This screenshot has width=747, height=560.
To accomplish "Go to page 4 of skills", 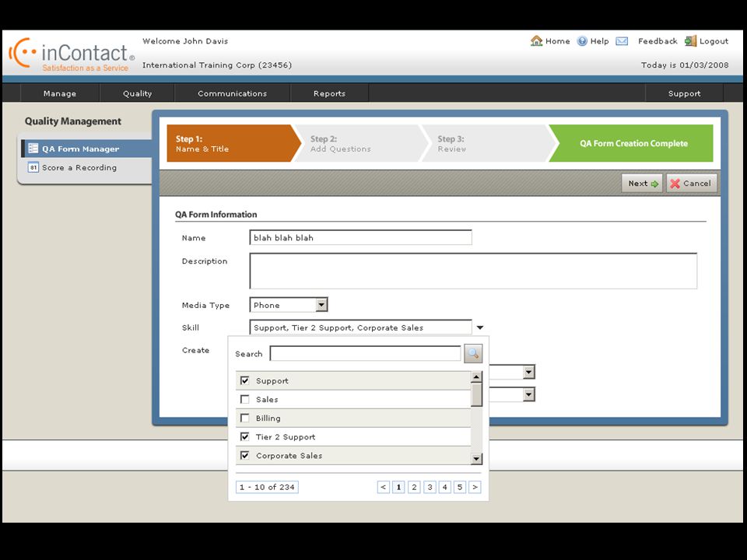I will tap(444, 487).
